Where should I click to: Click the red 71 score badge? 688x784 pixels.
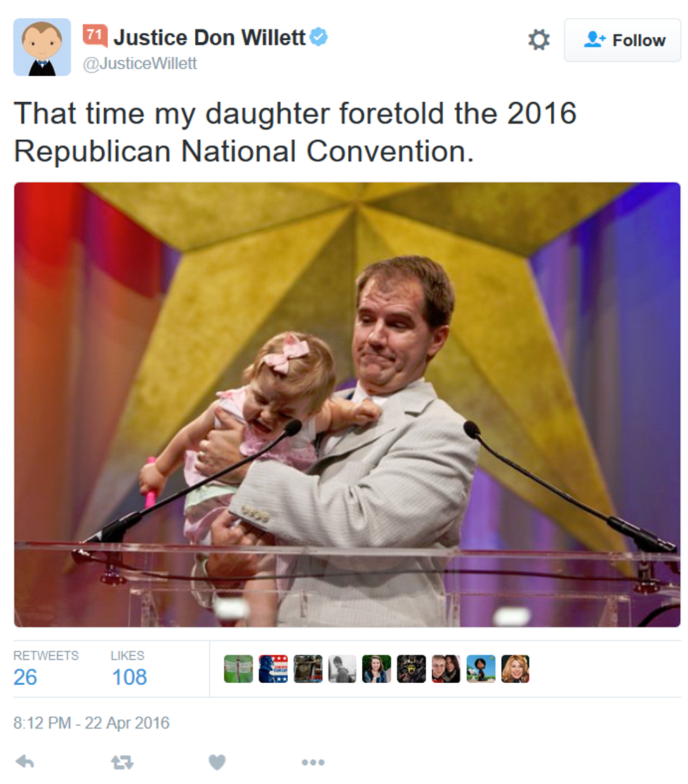[x=95, y=36]
